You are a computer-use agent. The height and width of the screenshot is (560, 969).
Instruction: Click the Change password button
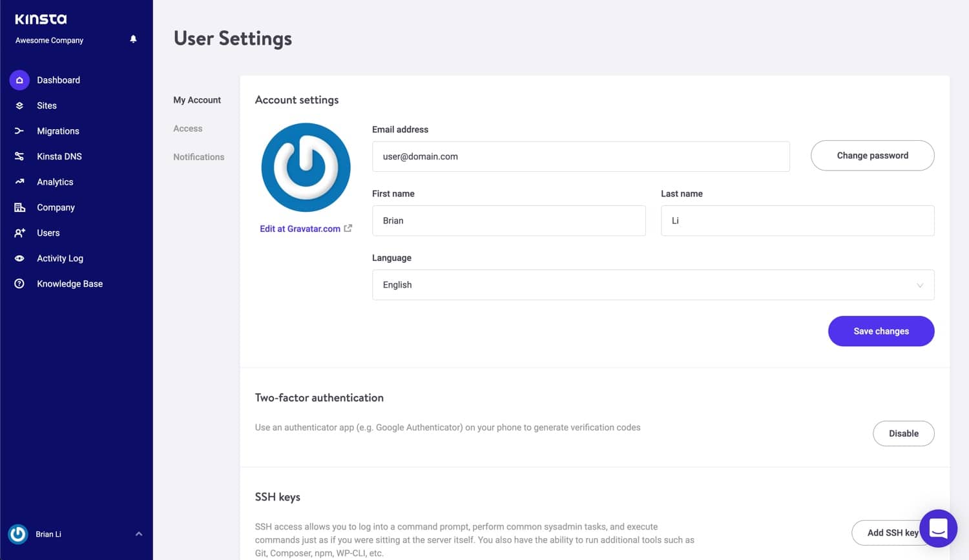[x=872, y=155]
